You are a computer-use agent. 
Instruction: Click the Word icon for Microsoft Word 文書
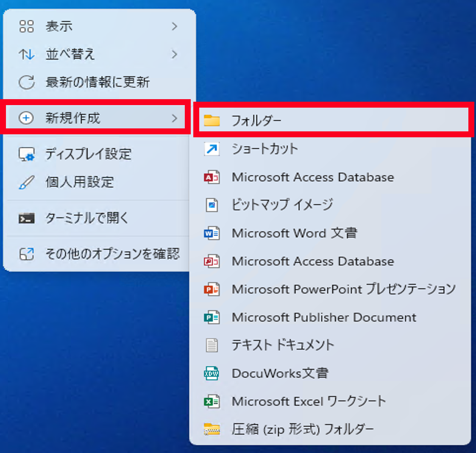(x=212, y=233)
